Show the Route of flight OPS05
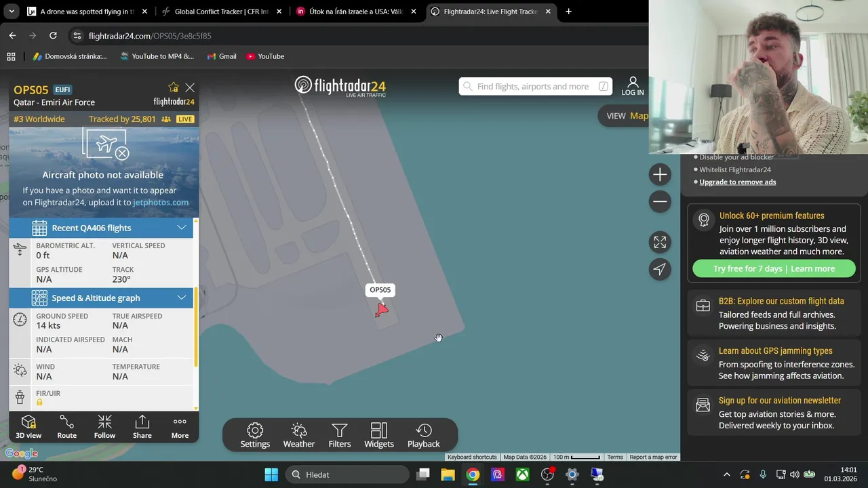The image size is (868, 488). coord(66,427)
